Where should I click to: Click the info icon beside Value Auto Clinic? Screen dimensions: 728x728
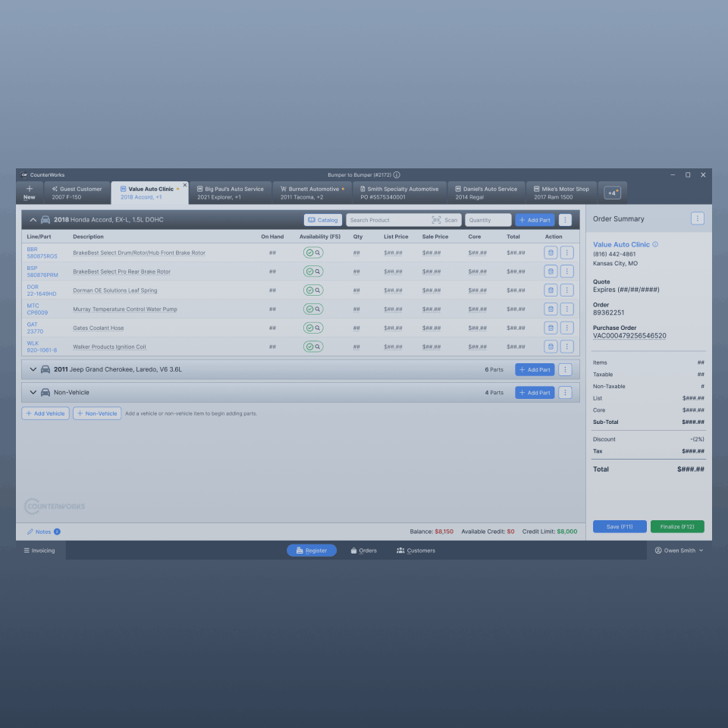click(x=655, y=245)
